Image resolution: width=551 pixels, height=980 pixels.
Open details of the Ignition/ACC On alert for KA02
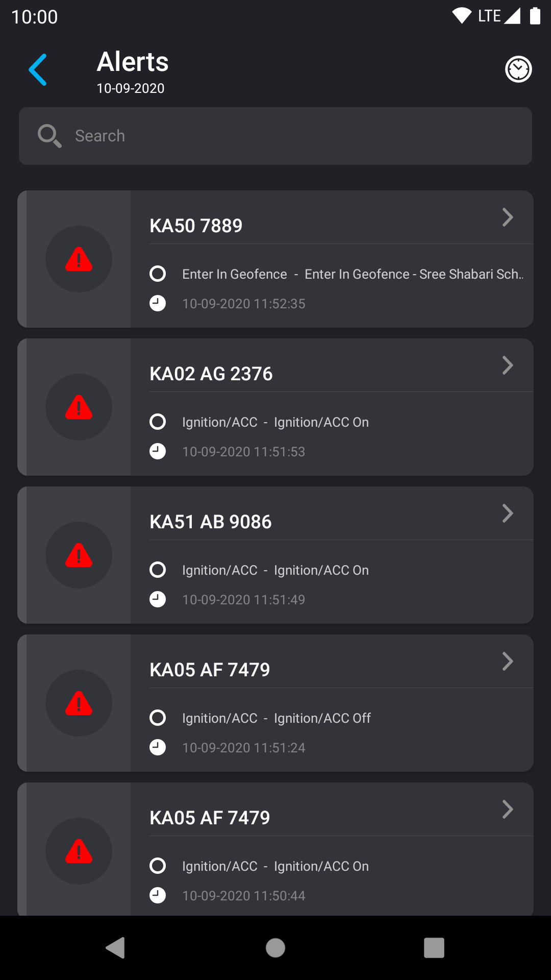point(508,365)
